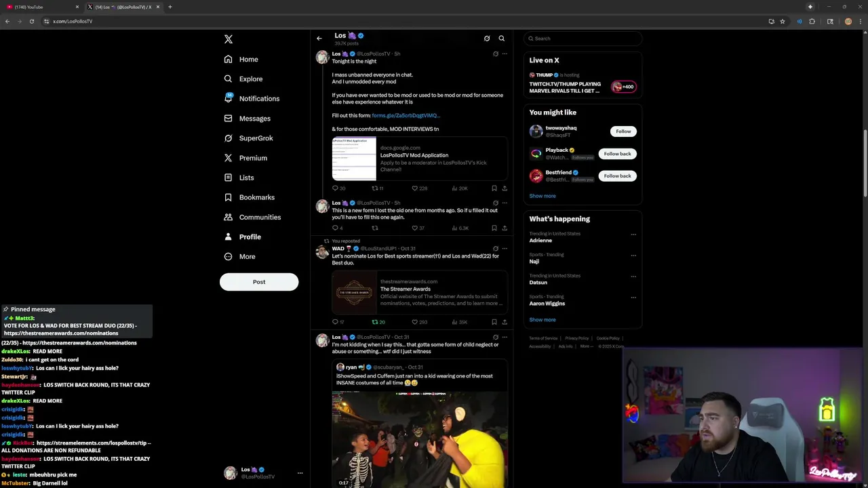Screen dimensions: 868x488
Task: Open Bookmarks icon in sidebar
Action: pyautogui.click(x=229, y=197)
